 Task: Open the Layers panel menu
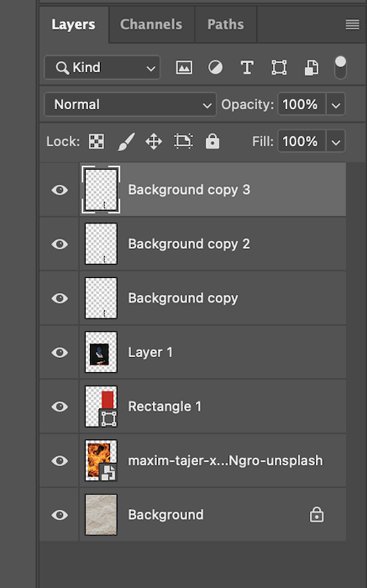click(353, 24)
